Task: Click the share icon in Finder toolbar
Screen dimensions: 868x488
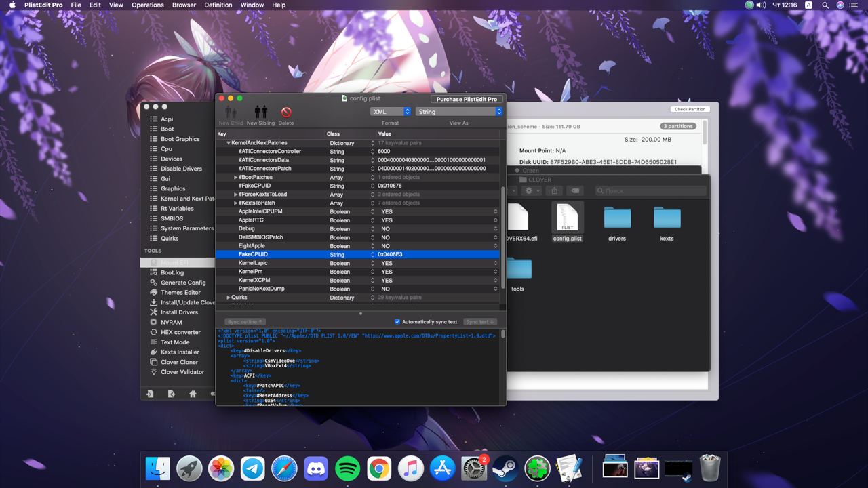Action: coord(554,191)
